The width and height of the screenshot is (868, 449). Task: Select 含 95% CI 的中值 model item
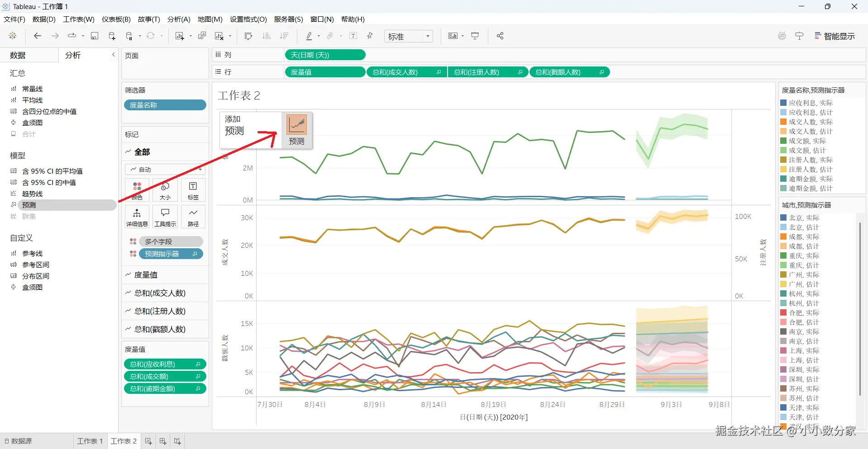point(49,182)
